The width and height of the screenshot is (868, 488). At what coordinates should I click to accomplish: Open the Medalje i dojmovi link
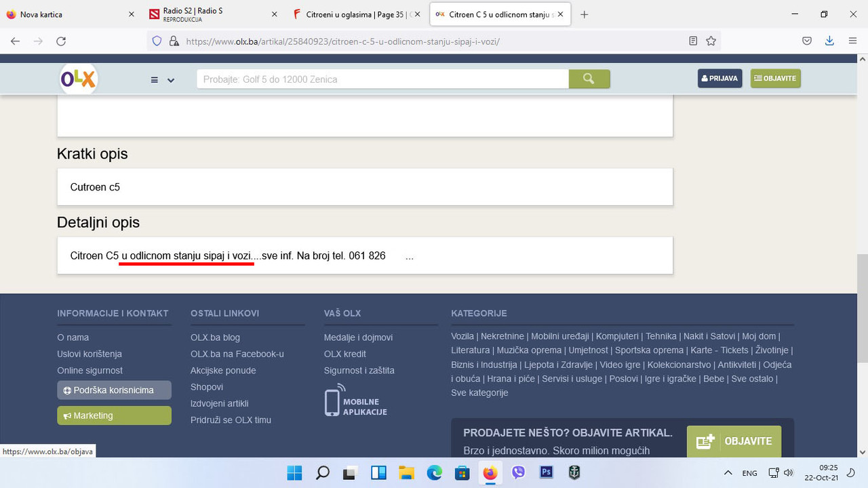[x=358, y=338]
